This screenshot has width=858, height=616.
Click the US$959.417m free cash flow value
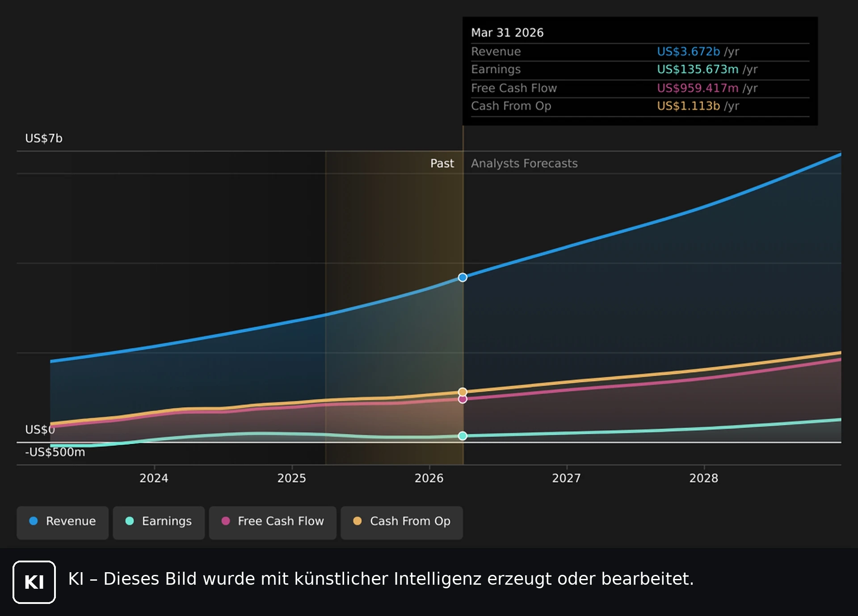tap(698, 88)
